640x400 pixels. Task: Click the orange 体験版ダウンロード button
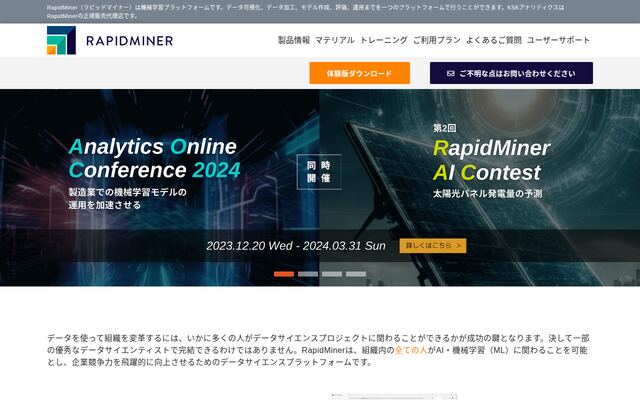(360, 73)
